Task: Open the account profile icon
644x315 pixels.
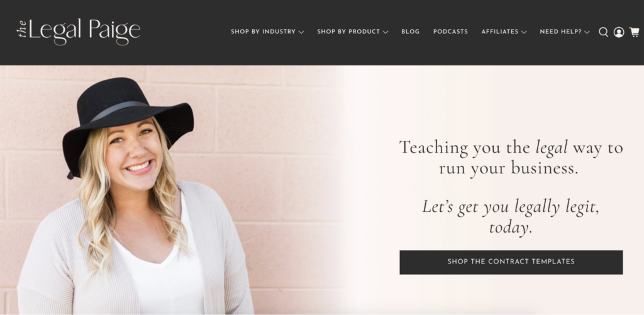Action: tap(619, 32)
